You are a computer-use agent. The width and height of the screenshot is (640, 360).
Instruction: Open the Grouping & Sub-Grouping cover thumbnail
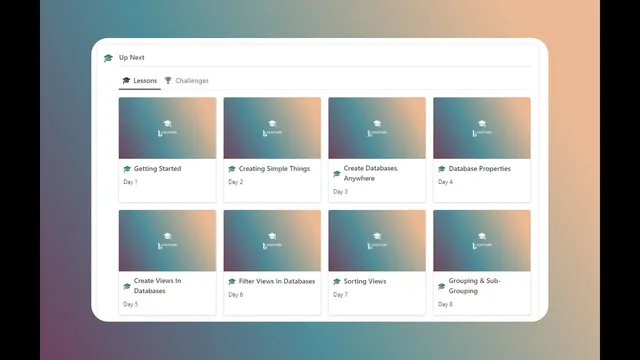(x=482, y=240)
